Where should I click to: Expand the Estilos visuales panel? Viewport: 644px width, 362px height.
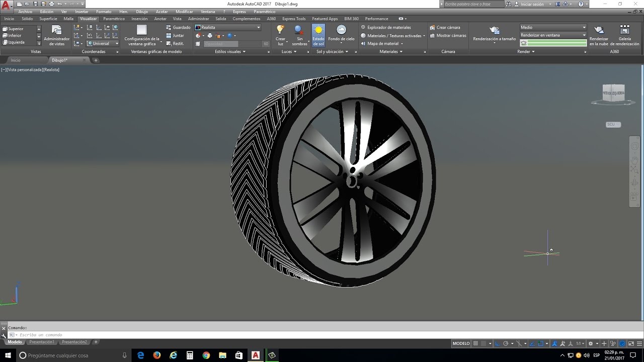(x=230, y=51)
